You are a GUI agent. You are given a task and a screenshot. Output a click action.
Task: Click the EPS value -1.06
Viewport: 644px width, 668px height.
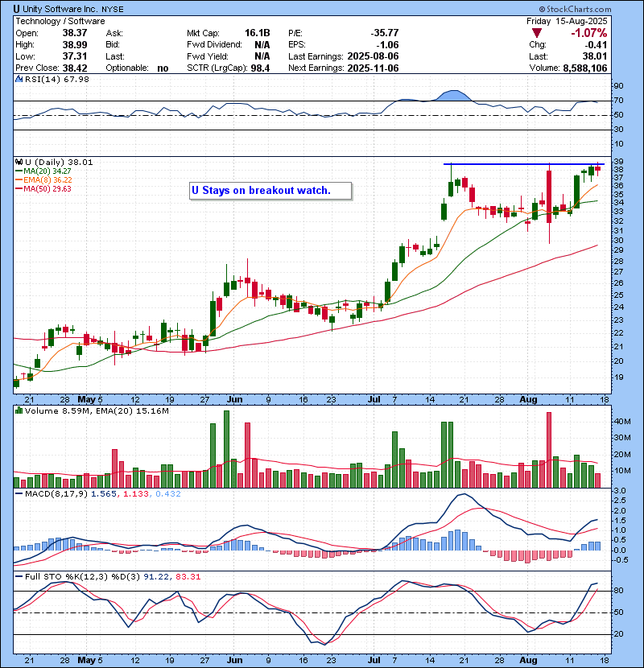click(x=387, y=45)
